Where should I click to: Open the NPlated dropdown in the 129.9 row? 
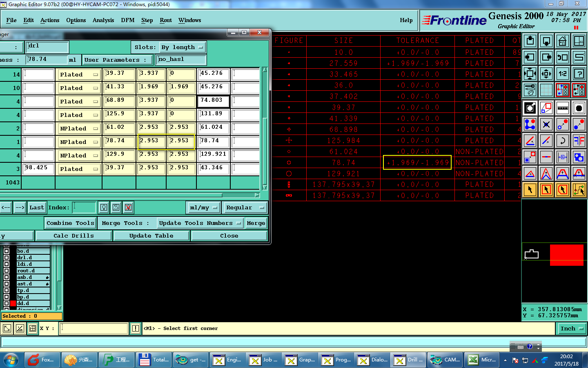[x=79, y=155]
